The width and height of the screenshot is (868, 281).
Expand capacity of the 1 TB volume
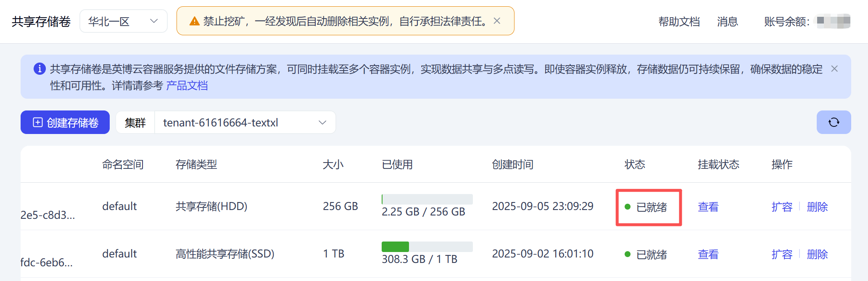781,254
